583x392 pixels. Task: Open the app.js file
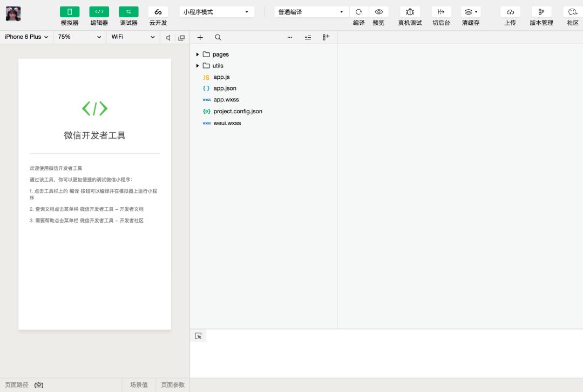point(222,77)
